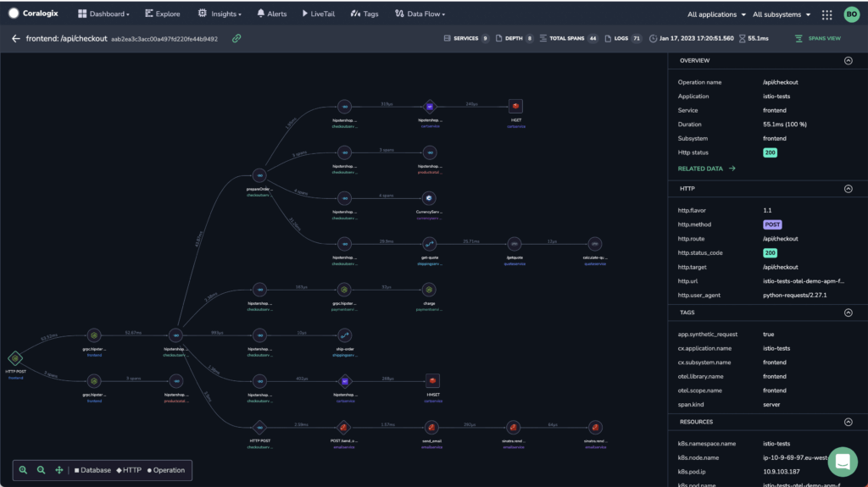
Task: Collapse the Tags section
Action: pos(848,313)
